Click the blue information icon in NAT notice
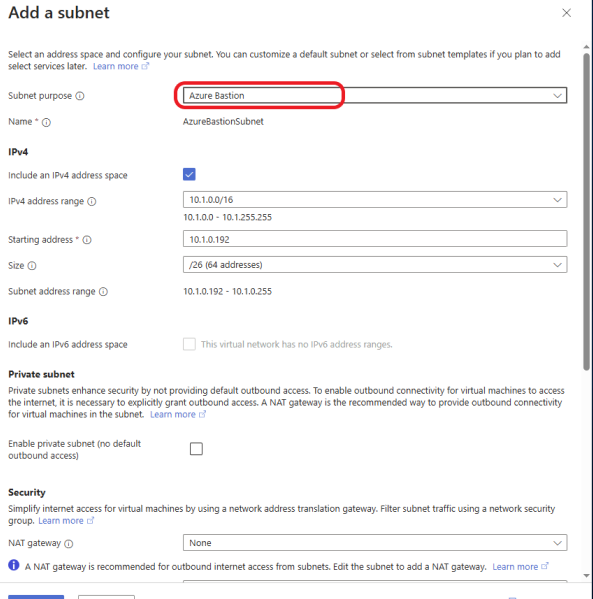This screenshot has height=599, width=593. point(14,565)
